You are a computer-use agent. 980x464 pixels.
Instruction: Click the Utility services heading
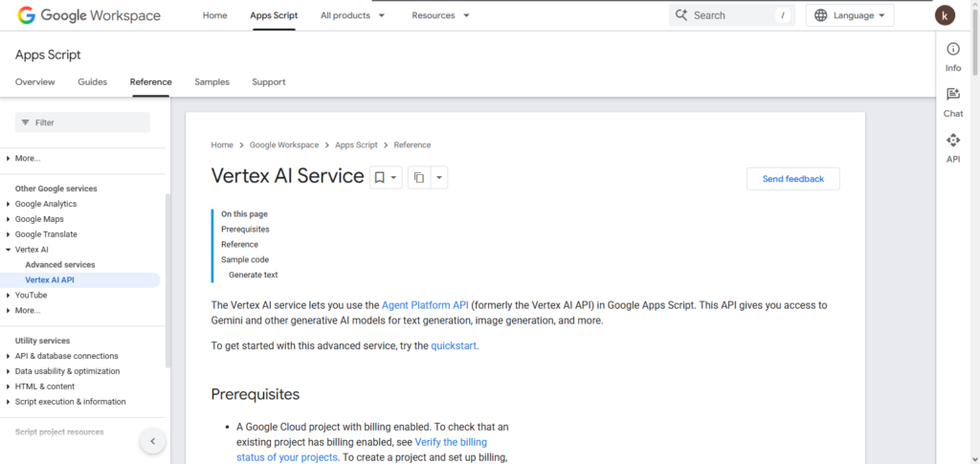pos(42,341)
